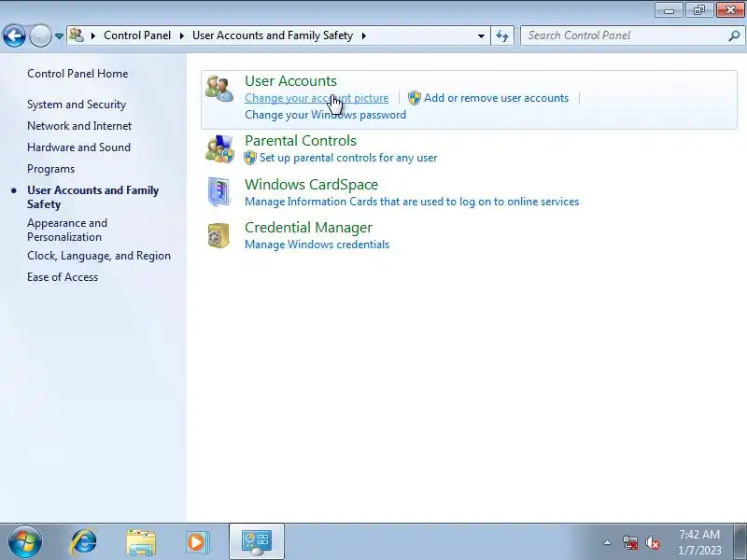The image size is (747, 560).
Task: Click Set up parental controls for any user
Action: (x=348, y=158)
